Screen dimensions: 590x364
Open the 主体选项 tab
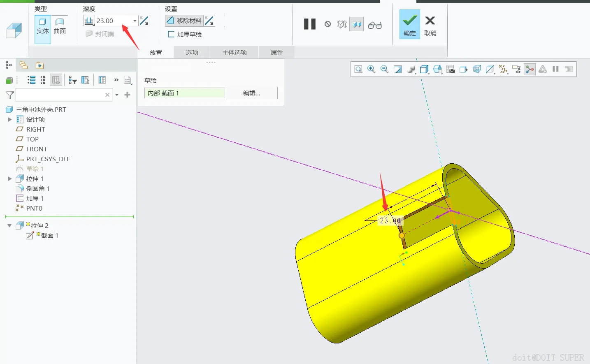click(x=235, y=52)
